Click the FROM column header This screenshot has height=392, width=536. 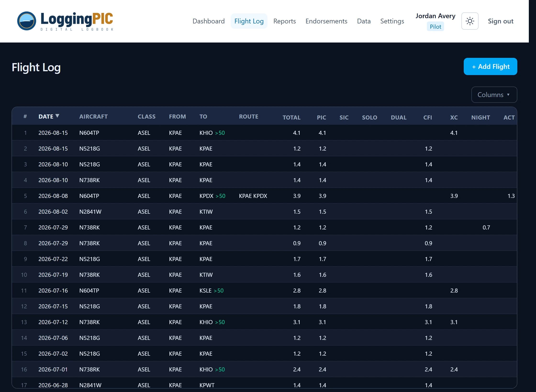point(177,116)
